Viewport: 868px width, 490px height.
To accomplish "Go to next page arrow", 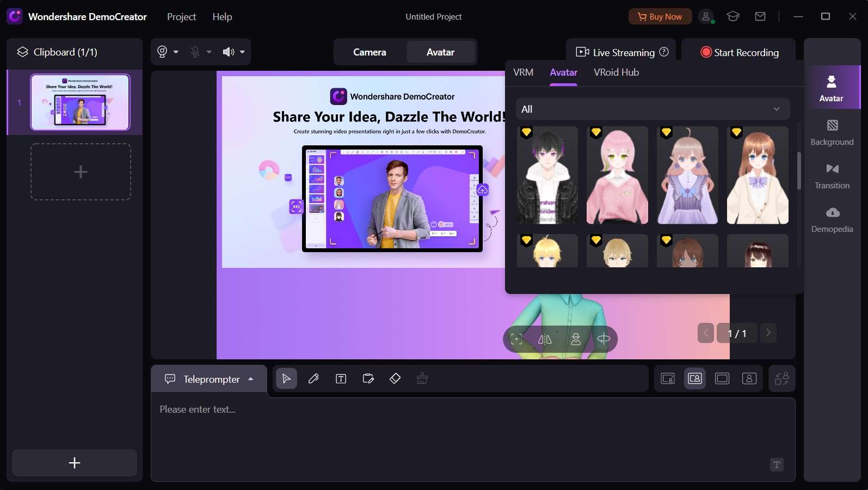I will click(x=768, y=333).
